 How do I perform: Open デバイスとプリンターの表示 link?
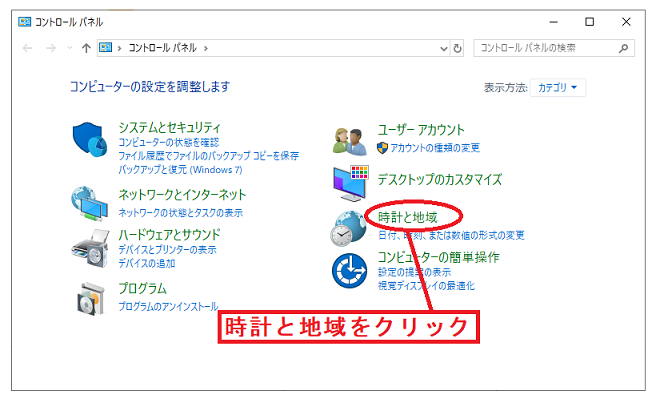[x=167, y=250]
